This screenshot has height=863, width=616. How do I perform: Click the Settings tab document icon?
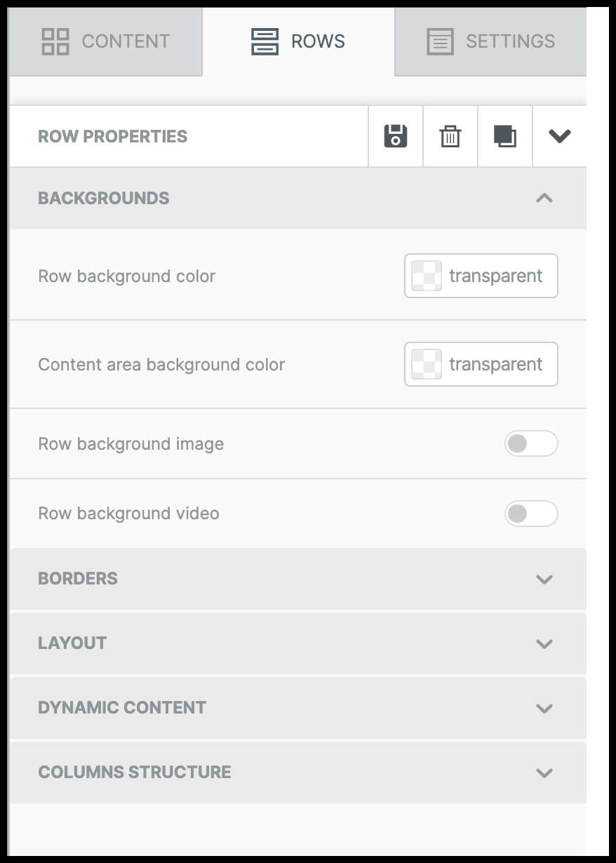click(x=440, y=41)
